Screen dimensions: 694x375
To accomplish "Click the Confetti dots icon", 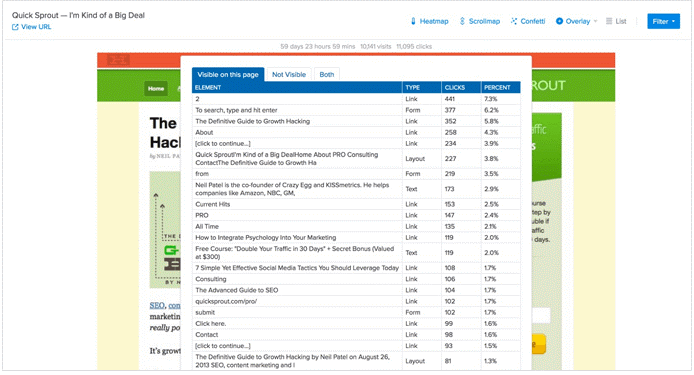I will click(514, 21).
